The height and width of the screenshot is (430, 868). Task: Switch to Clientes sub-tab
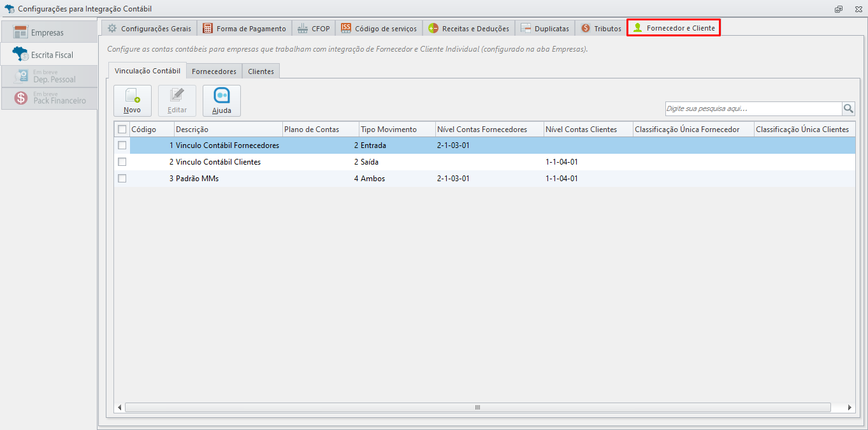click(261, 71)
